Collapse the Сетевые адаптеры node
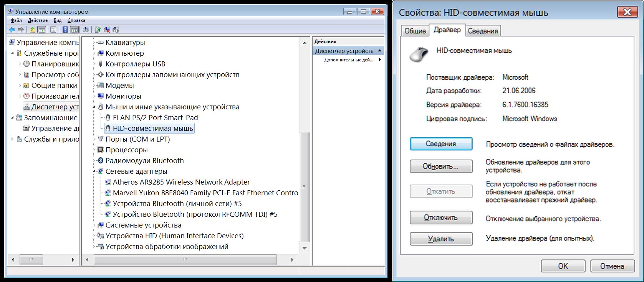The width and height of the screenshot is (644, 282). point(94,172)
